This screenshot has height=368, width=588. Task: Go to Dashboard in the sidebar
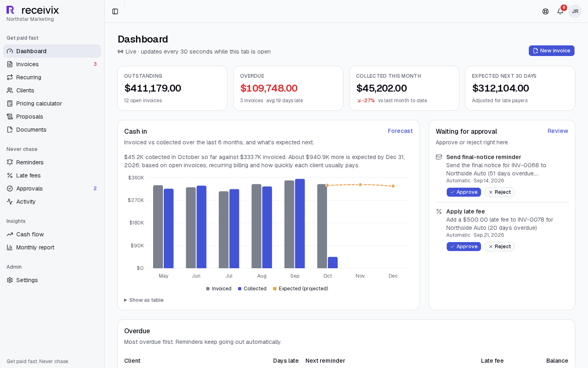[52, 51]
